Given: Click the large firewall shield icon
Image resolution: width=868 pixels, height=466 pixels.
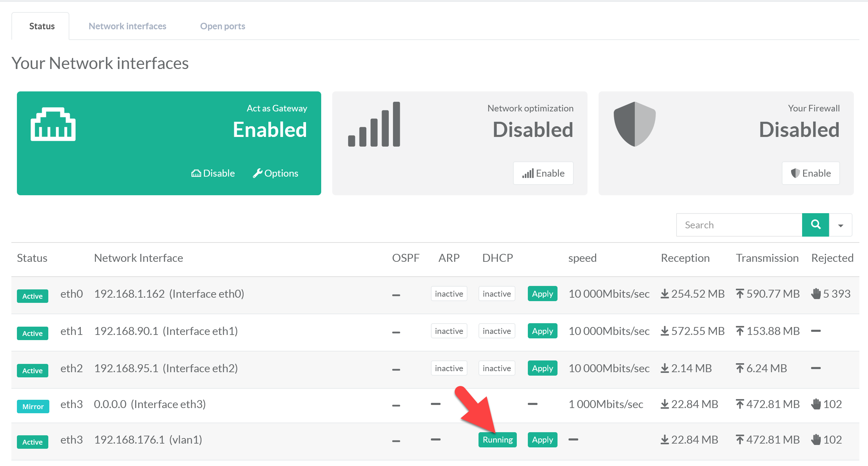Looking at the screenshot, I should point(634,124).
